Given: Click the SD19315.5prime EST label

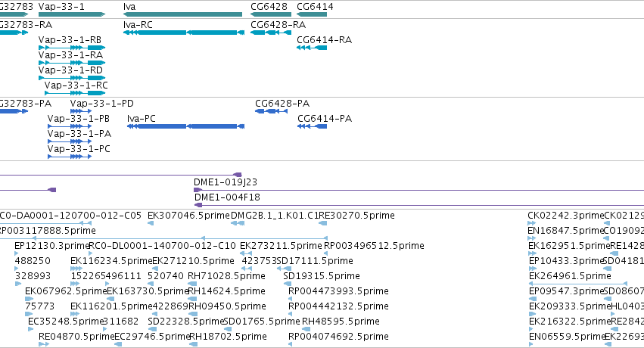Looking at the screenshot, I should [x=322, y=276].
